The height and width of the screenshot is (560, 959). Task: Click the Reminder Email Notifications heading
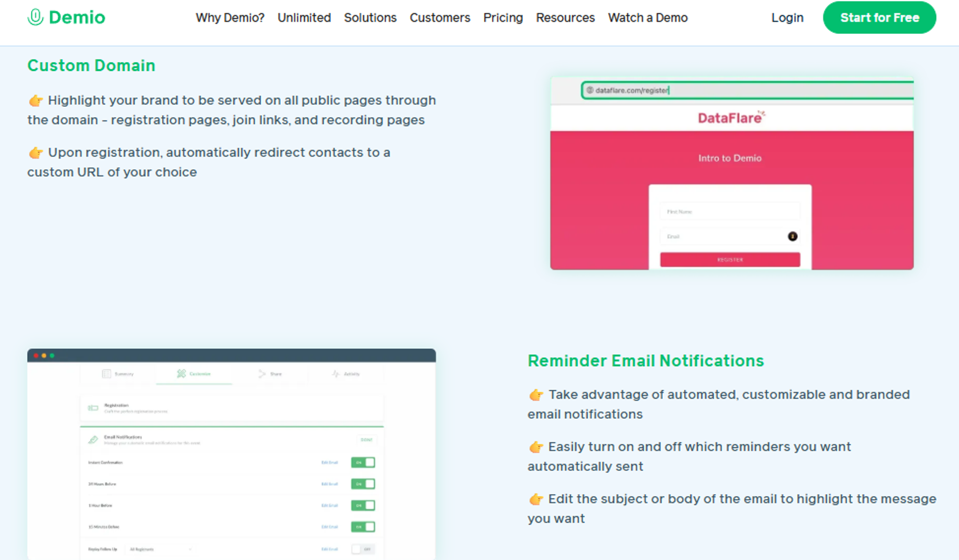point(646,361)
